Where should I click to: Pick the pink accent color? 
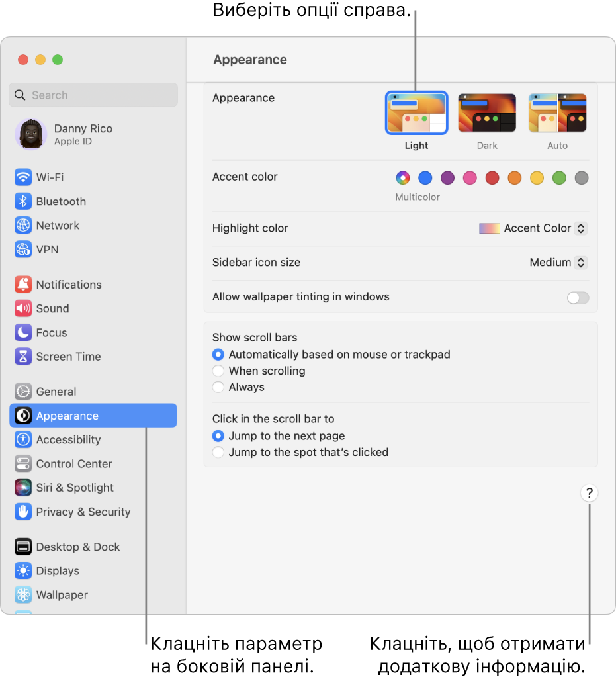coord(470,177)
